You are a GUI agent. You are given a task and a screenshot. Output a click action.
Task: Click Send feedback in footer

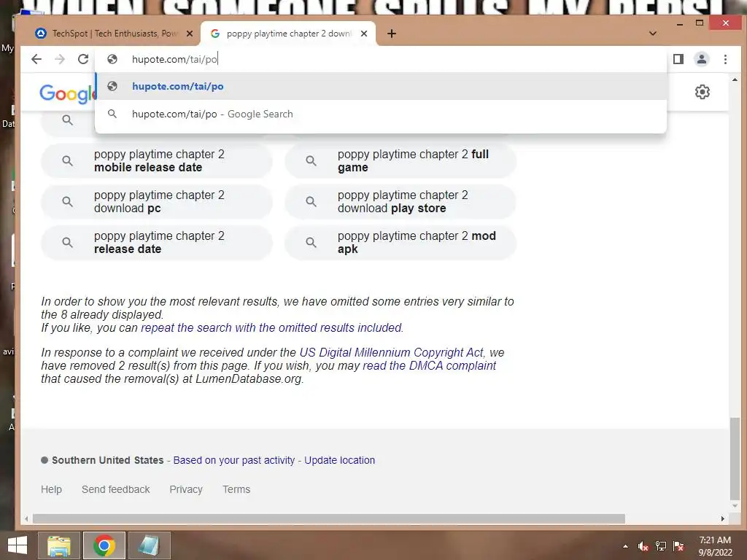coord(116,489)
